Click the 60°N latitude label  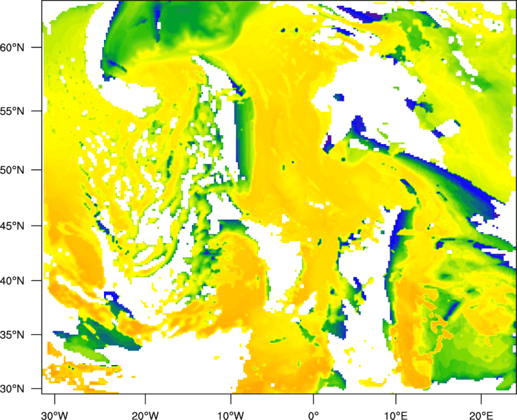pos(12,47)
